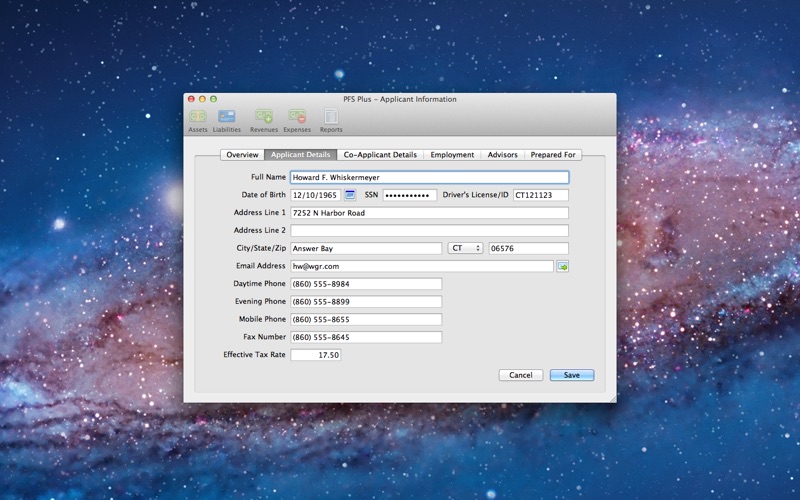Open the Assets toolbar icon
This screenshot has height=500, width=800.
(198, 118)
